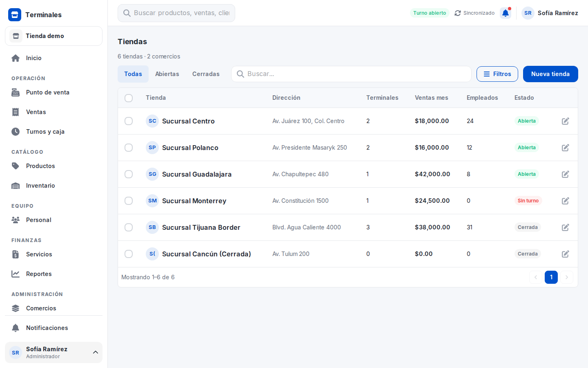This screenshot has height=368, width=588.
Task: Edit Sucursal Monterrey using pencil icon
Action: [x=566, y=201]
